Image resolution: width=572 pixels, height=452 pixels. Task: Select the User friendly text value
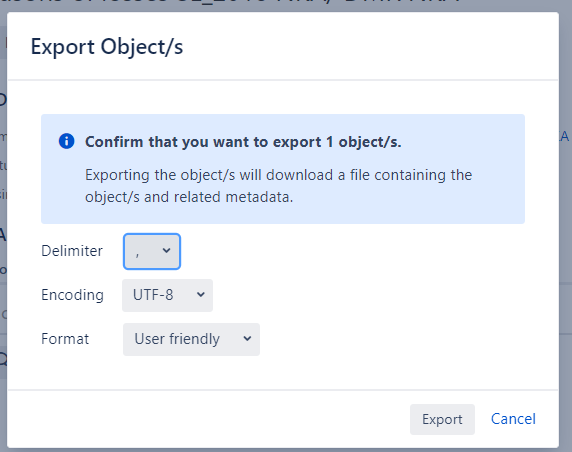click(x=177, y=339)
